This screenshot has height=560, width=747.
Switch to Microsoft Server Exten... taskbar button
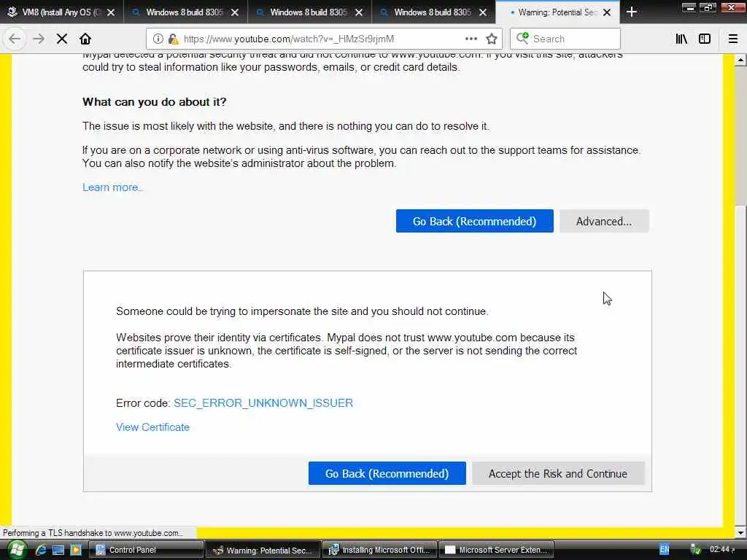(x=496, y=550)
